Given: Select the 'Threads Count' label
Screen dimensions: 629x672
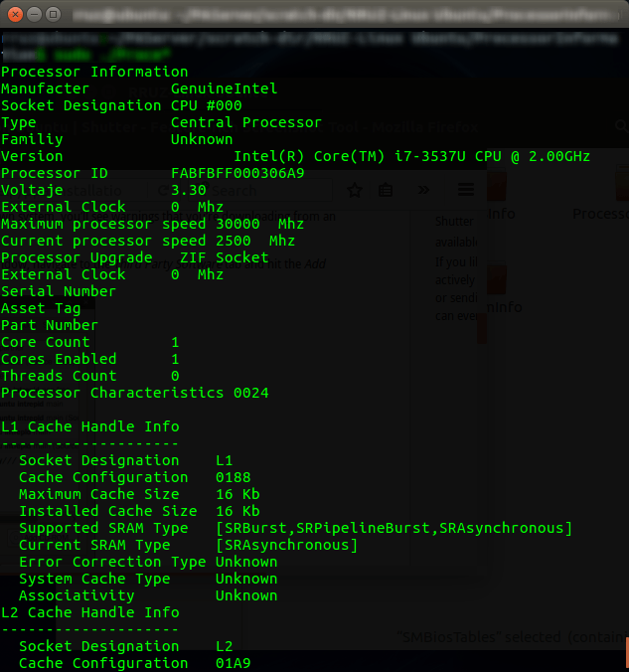Looking at the screenshot, I should pos(59,376).
